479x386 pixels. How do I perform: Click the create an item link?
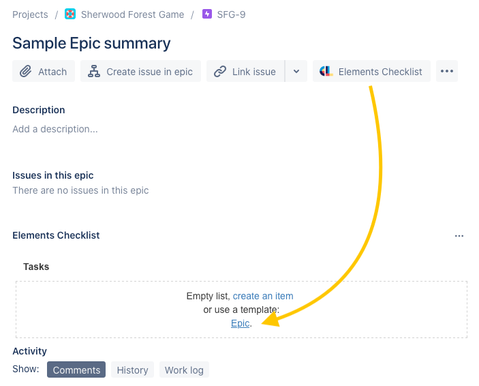tap(263, 296)
